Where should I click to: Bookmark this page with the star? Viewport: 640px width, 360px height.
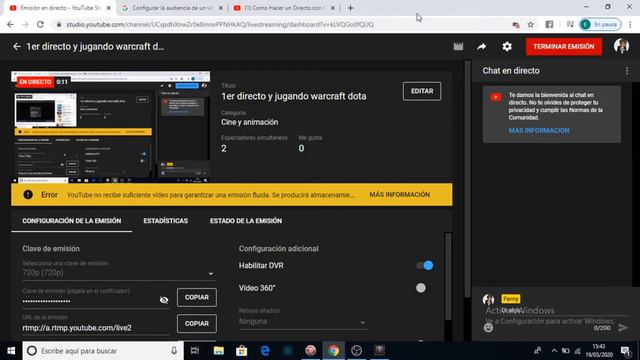[x=531, y=24]
